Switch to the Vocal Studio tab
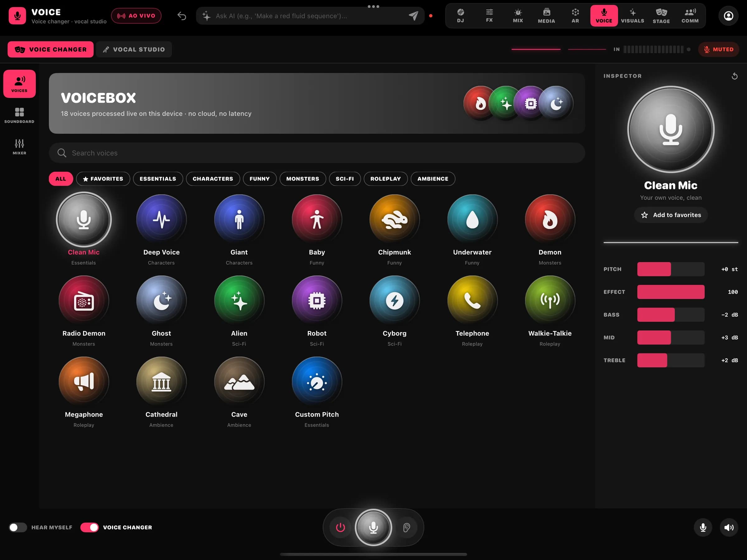This screenshot has height=560, width=747. point(134,49)
